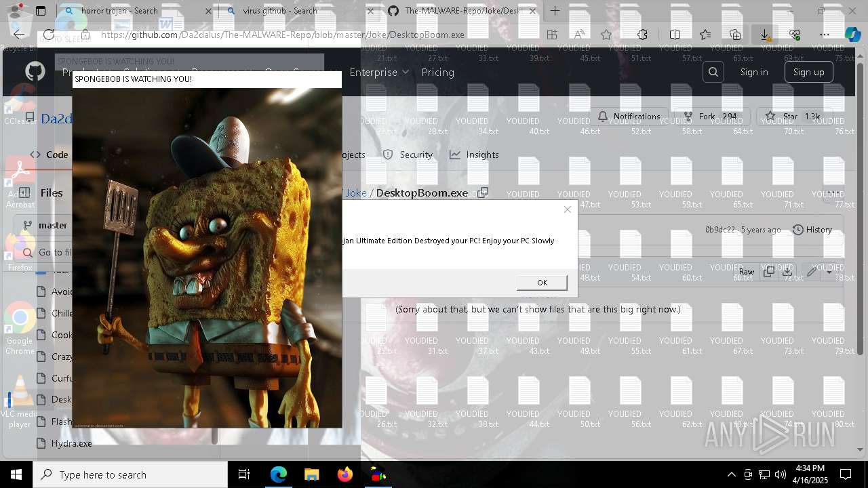The image size is (868, 488).
Task: Open the Action Center notifications icon
Action: click(846, 474)
